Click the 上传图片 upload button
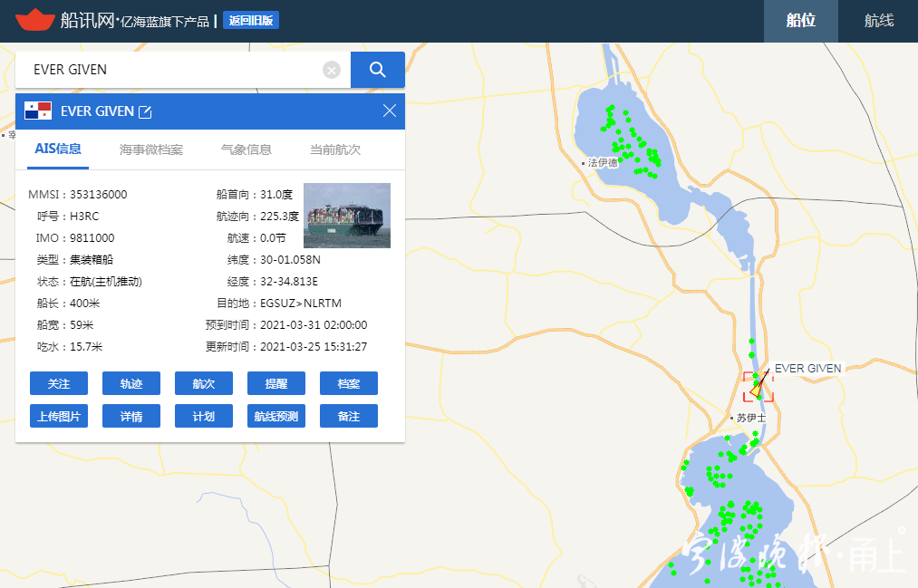The image size is (918, 588). 59,416
